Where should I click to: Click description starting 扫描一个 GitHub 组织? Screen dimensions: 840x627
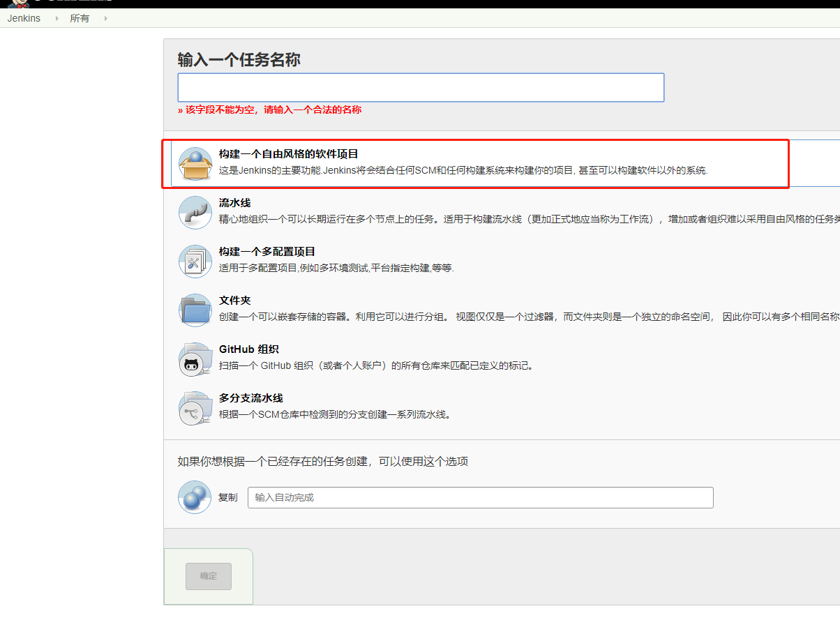click(376, 365)
